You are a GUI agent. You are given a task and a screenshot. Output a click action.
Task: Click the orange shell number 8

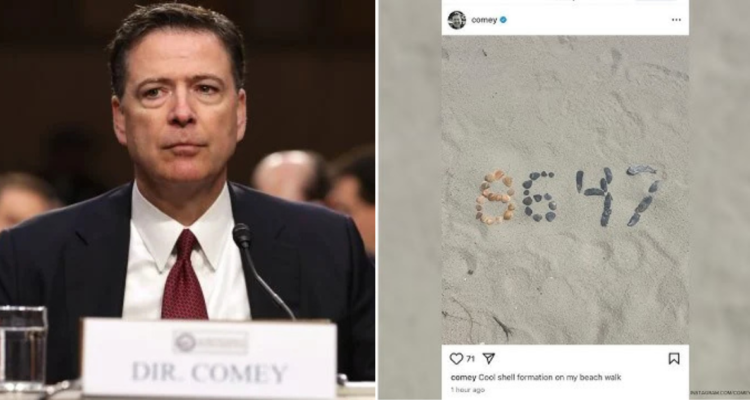(x=495, y=197)
